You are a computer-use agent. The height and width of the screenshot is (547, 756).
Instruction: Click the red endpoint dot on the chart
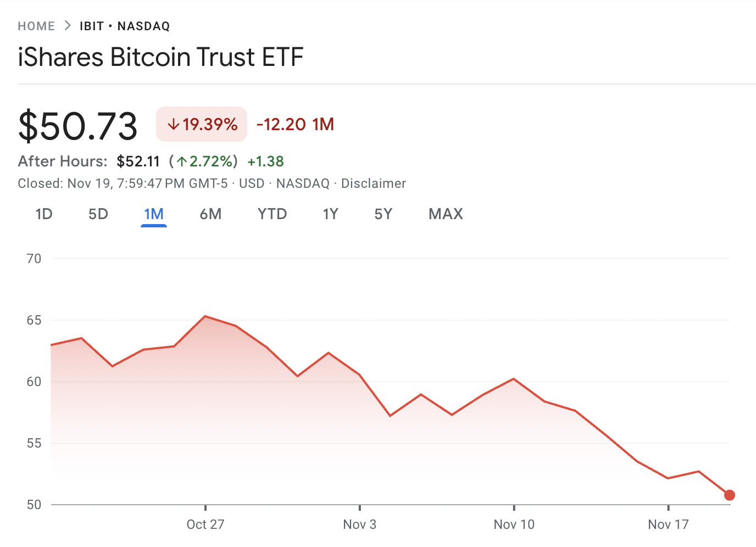(730, 495)
